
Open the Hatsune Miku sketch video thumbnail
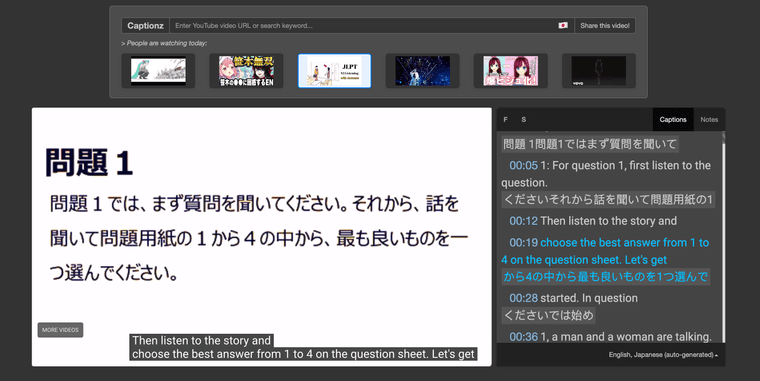[x=158, y=71]
